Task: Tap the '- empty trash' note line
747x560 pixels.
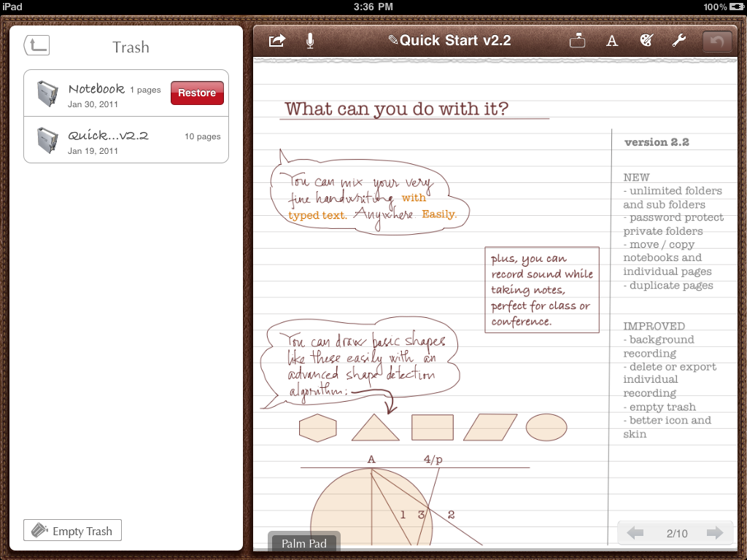Action: click(x=659, y=407)
